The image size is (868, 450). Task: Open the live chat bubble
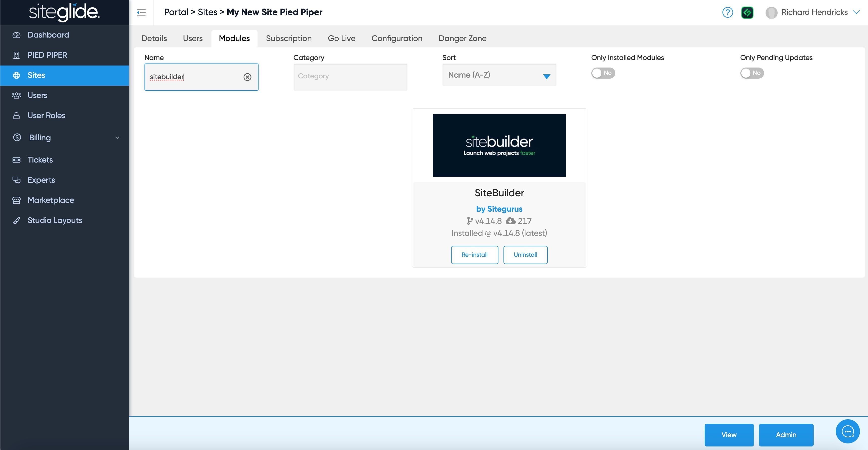pyautogui.click(x=847, y=431)
